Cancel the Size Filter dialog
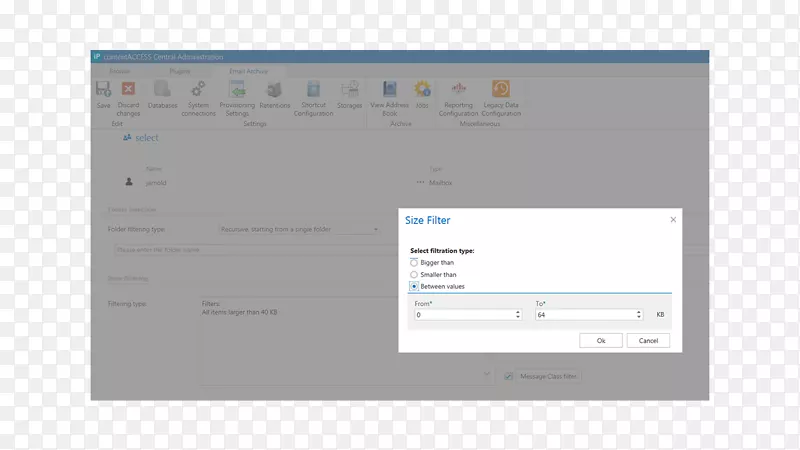The image size is (800, 450). pos(648,340)
